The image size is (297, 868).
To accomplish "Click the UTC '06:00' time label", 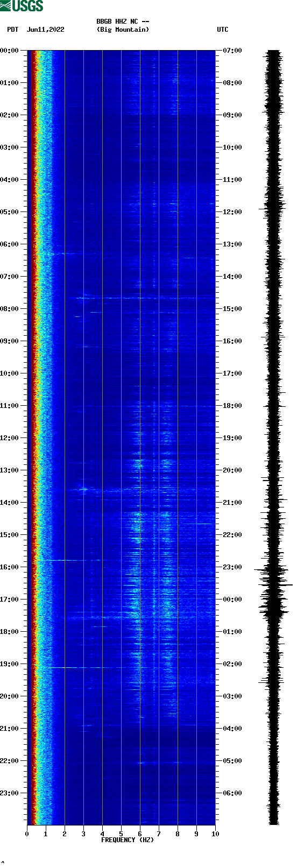I will 232,793.
